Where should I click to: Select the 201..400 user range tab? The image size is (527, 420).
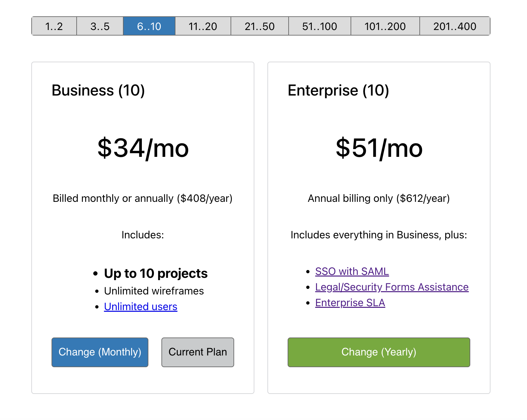click(455, 26)
